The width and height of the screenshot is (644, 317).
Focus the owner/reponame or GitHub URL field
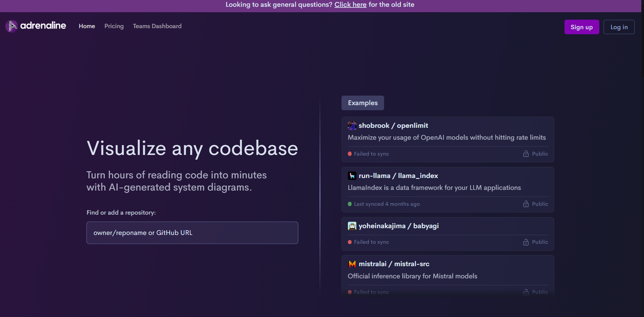tap(192, 233)
